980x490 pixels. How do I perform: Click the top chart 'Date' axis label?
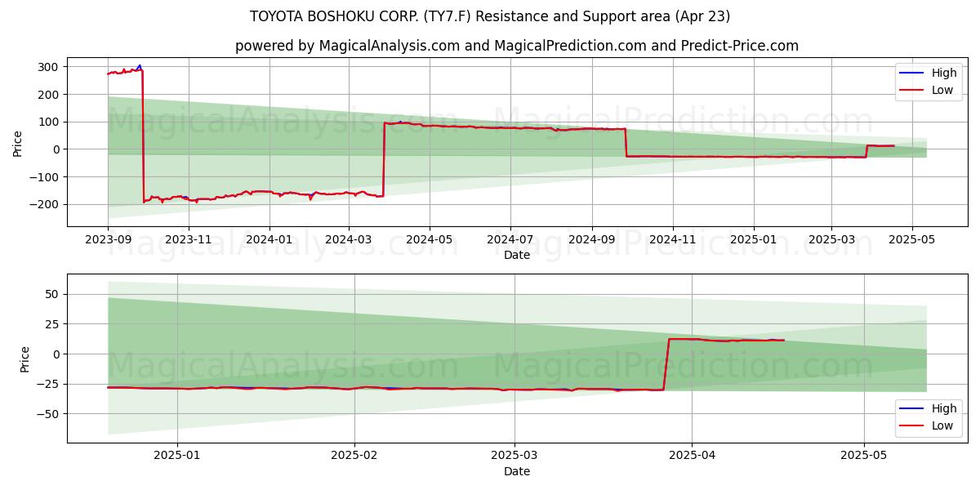pyautogui.click(x=516, y=255)
